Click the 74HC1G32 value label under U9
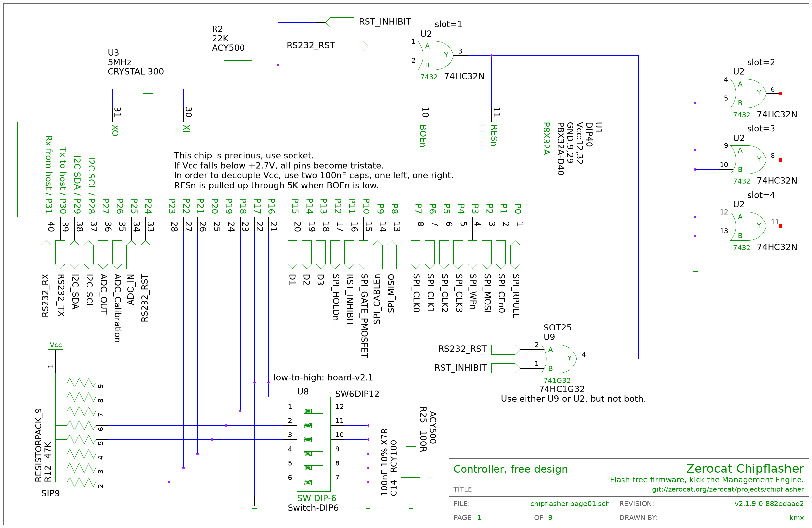Image resolution: width=812 pixels, height=528 pixels. [562, 389]
